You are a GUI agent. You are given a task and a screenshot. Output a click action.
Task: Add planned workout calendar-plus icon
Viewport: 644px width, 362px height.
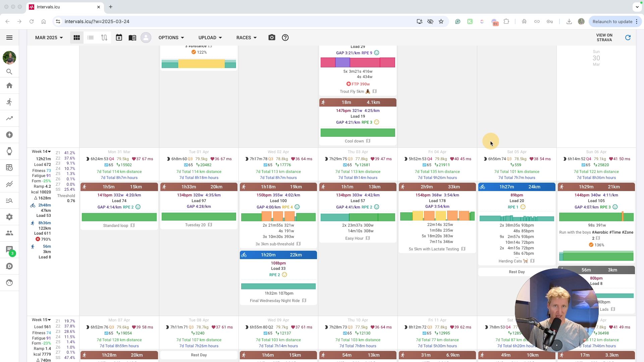click(119, 38)
